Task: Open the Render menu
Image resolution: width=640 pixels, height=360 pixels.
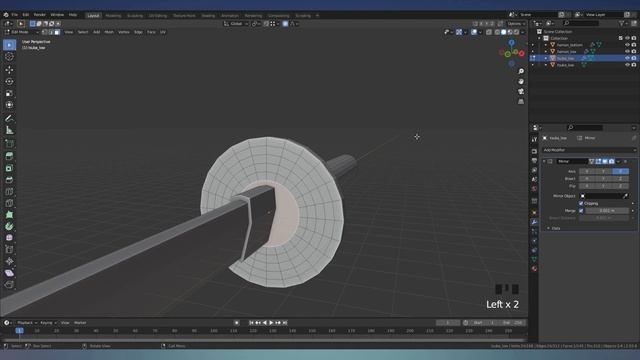Action: (40, 15)
